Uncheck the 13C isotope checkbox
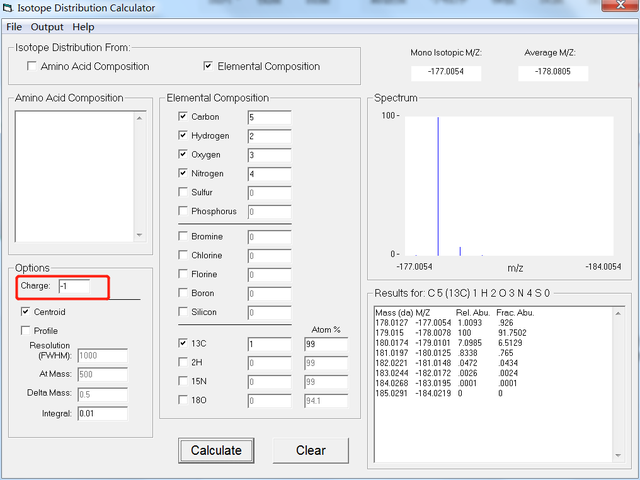Viewport: 640px width, 480px height. [x=182, y=344]
